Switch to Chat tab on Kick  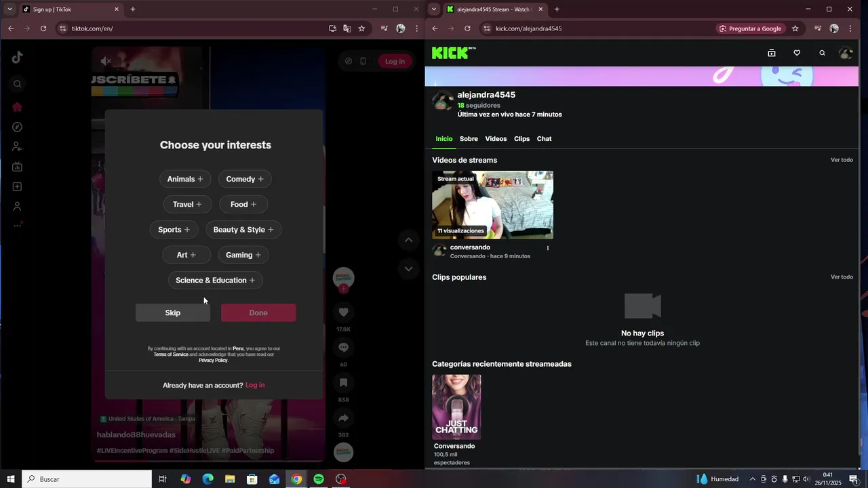[544, 139]
